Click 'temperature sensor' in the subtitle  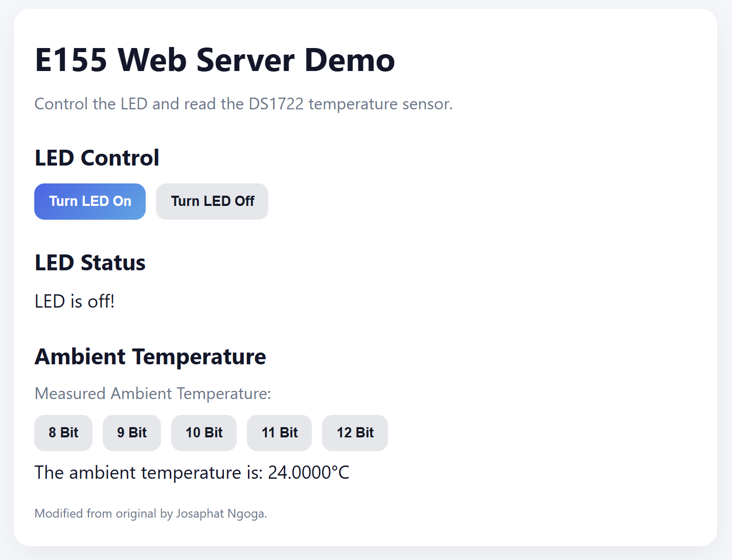(x=380, y=104)
